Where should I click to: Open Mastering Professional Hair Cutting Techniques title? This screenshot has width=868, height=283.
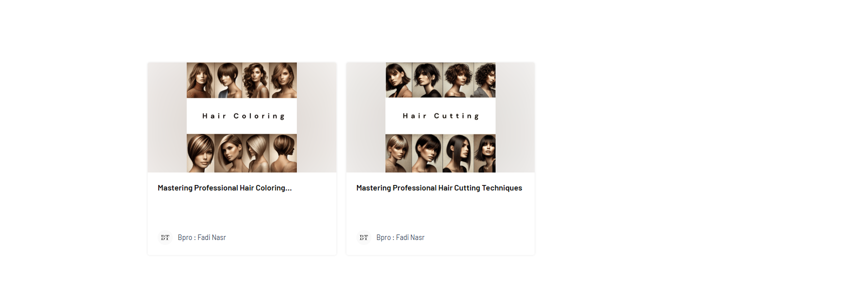[x=439, y=188]
